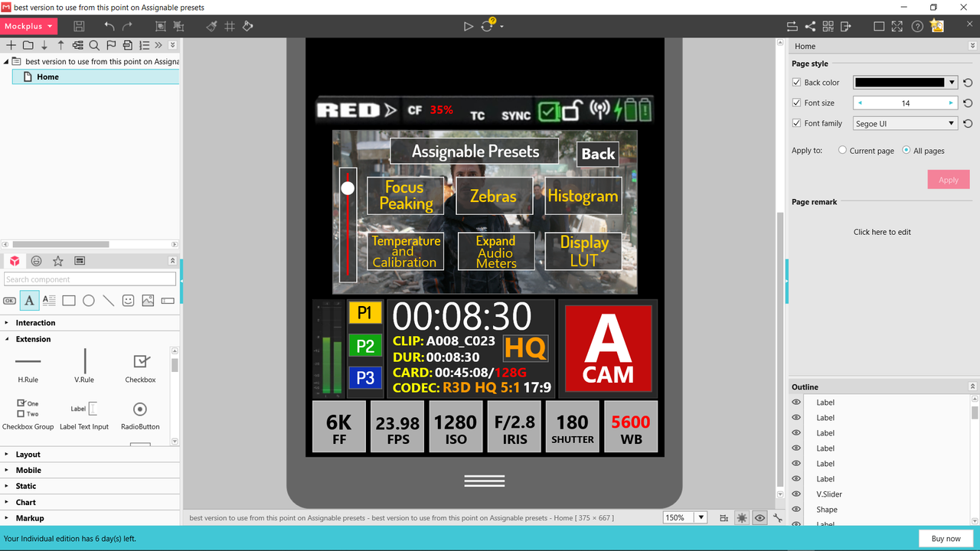
Task: Undo the last action
Action: point(109,26)
